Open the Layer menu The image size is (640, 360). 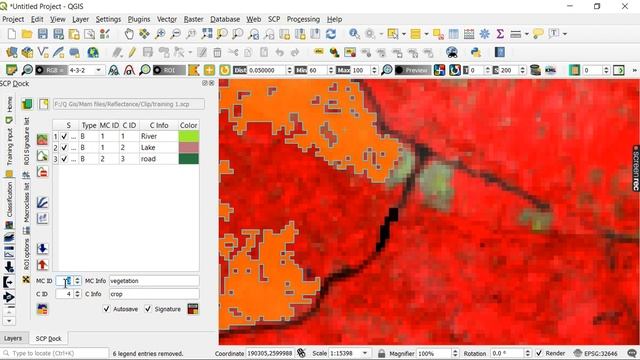[x=80, y=19]
